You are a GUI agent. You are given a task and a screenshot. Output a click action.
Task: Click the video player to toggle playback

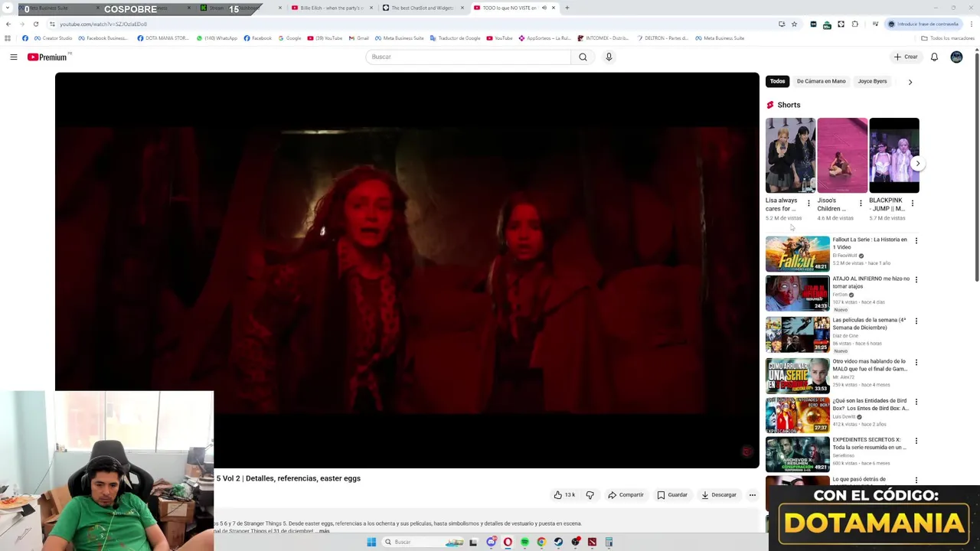407,269
